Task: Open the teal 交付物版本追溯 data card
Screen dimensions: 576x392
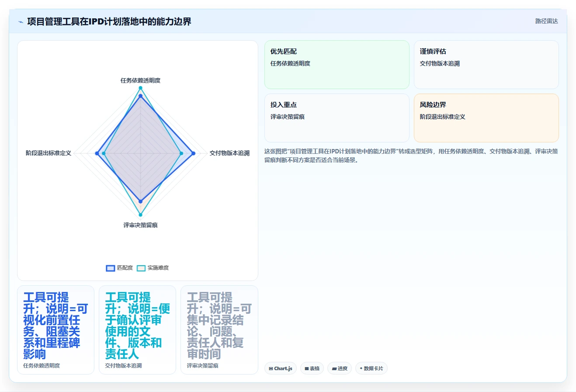Action: [x=137, y=330]
